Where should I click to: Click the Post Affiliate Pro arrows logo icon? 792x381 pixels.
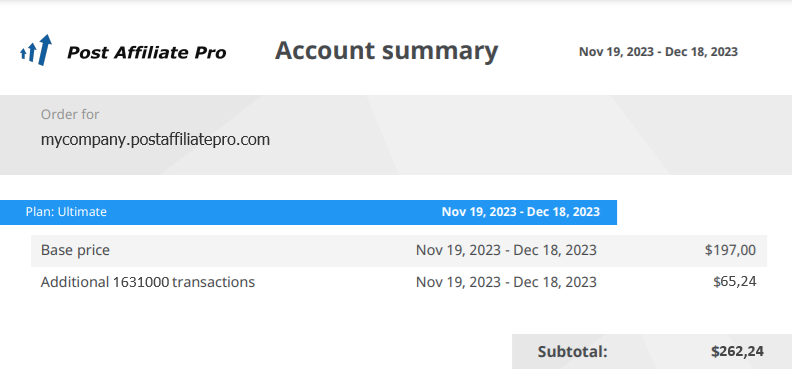(36, 50)
